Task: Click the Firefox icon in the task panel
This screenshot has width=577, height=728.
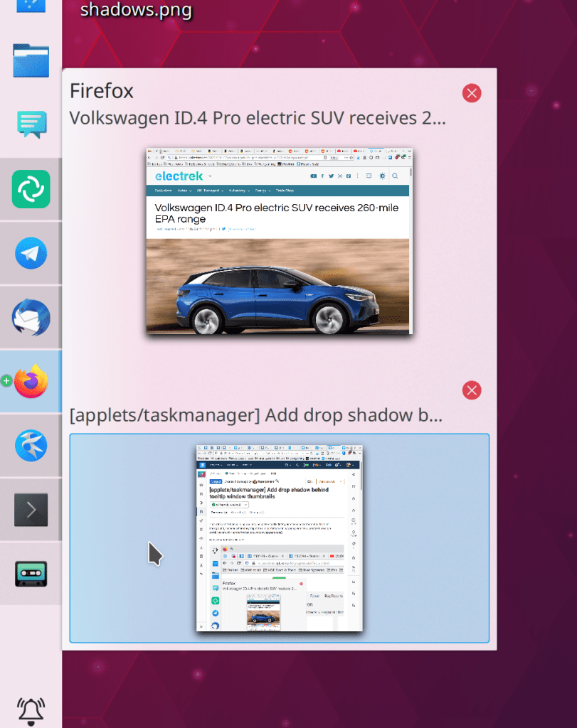Action: 31,382
